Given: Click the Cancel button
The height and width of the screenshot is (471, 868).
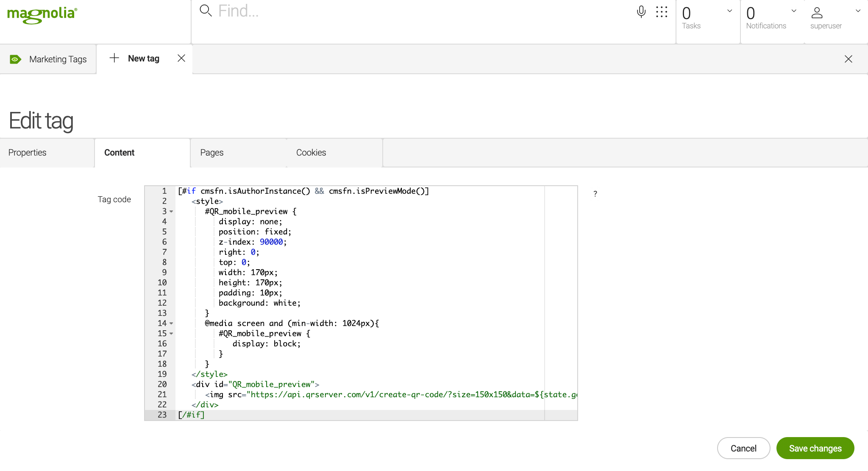Looking at the screenshot, I should 744,449.
